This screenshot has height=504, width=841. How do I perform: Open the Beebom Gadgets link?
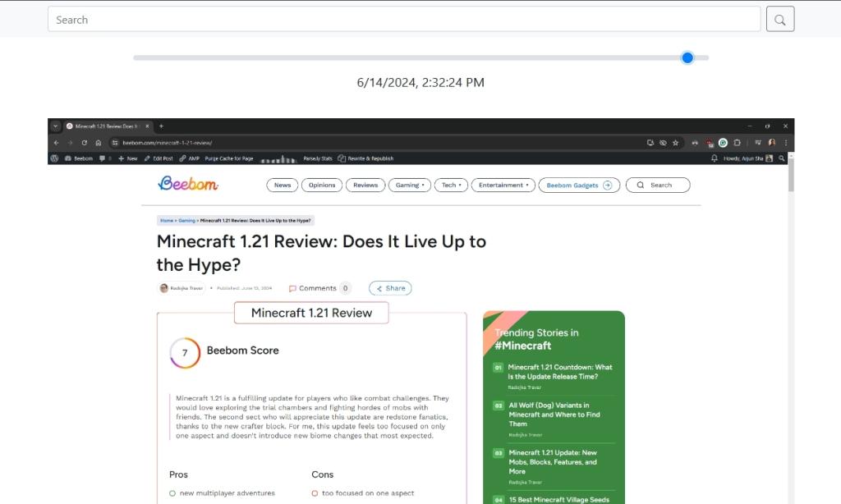click(579, 186)
